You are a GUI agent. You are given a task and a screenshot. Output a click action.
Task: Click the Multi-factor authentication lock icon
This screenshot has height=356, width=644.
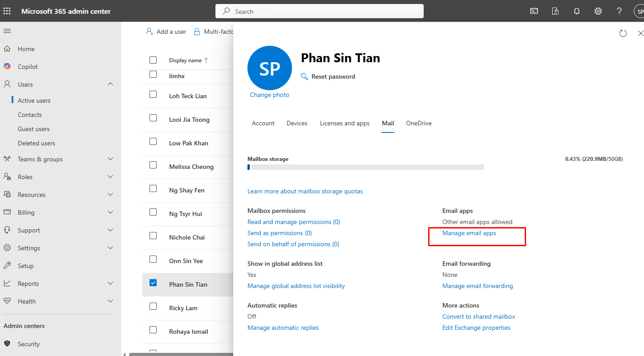(x=196, y=32)
